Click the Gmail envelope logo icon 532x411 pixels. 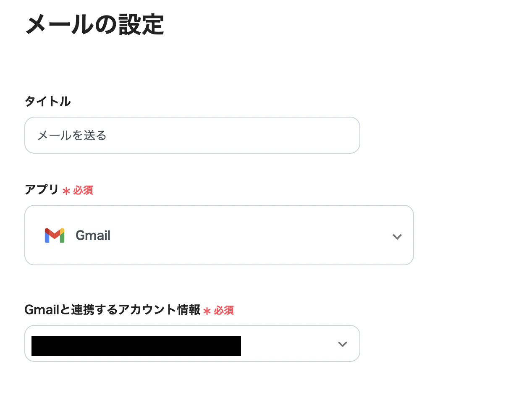(55, 236)
